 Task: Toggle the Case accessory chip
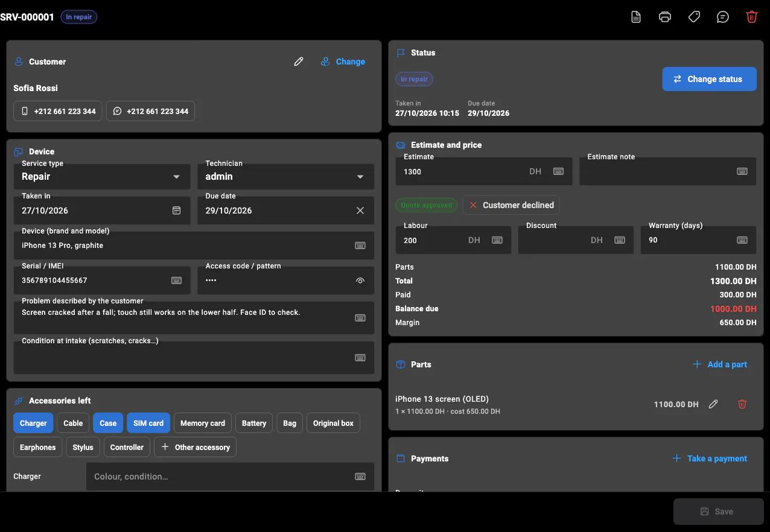108,423
